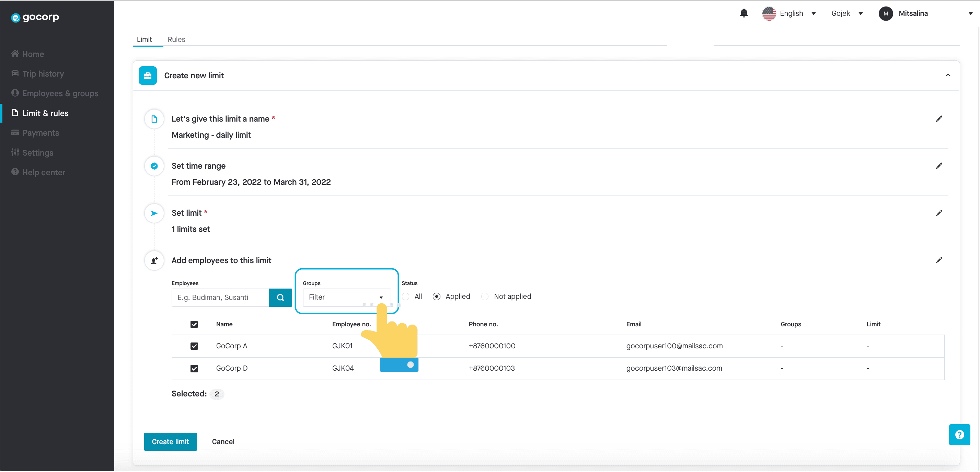Switch to the Limit tab
Screen dimensions: 980x472
[x=145, y=39]
